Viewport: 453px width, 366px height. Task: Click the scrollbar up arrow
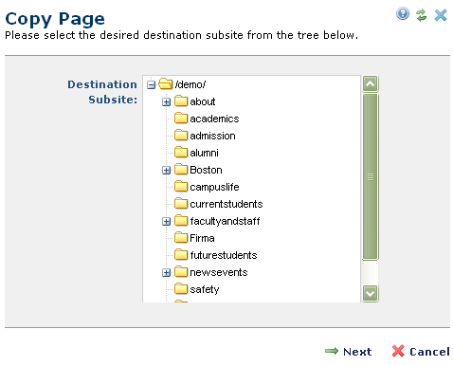point(370,84)
